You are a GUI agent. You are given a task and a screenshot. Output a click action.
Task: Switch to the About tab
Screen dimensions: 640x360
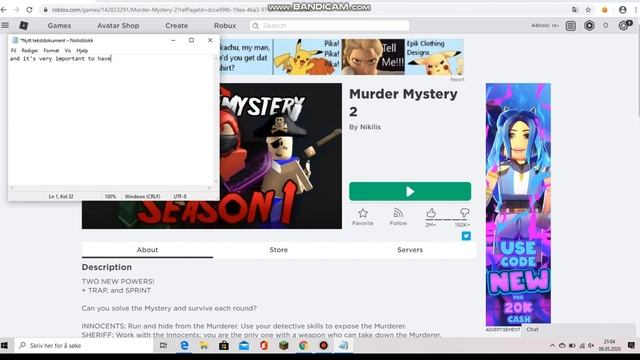click(147, 250)
